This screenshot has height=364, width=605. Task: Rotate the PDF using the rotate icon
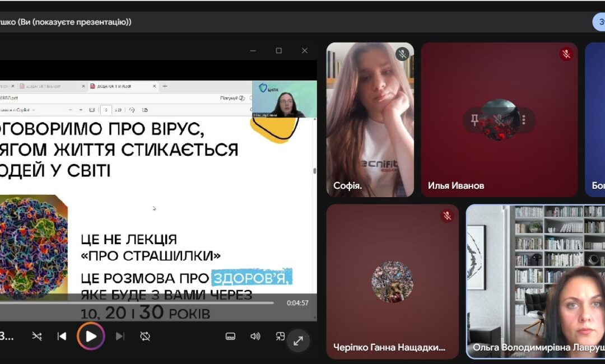[x=132, y=110]
